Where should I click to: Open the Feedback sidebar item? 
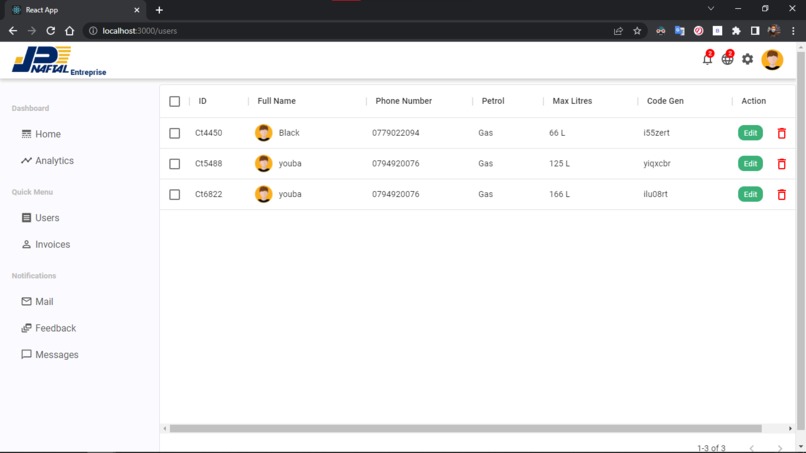click(x=48, y=329)
